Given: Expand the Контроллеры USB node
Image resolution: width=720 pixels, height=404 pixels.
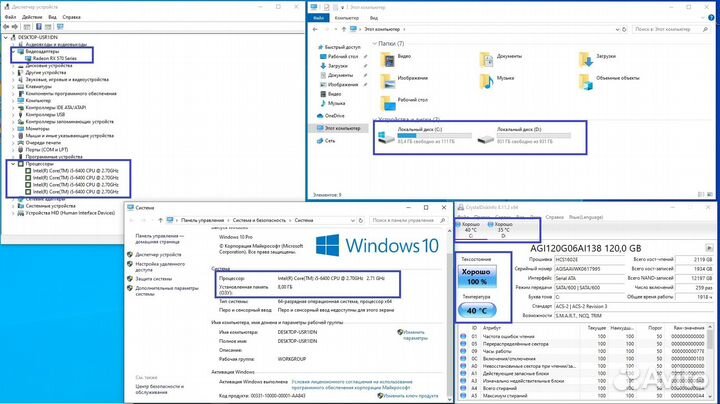Looking at the screenshot, I should (13, 114).
